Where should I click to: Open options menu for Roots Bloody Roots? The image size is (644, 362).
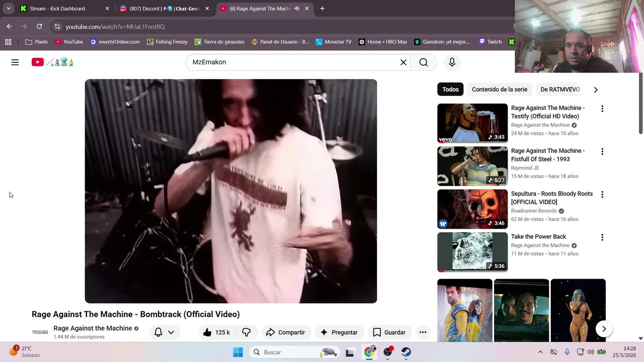tap(602, 195)
